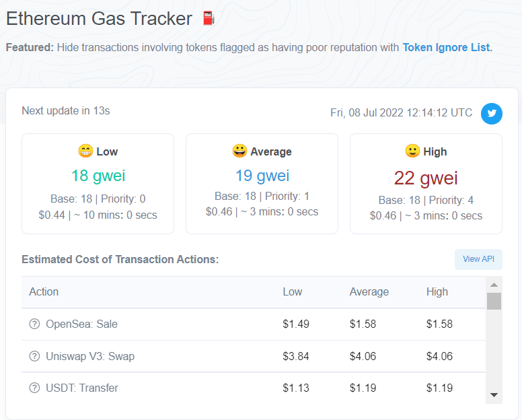The image size is (522, 420).
Task: Click the slight smile emoji next to High
Action: 412,151
